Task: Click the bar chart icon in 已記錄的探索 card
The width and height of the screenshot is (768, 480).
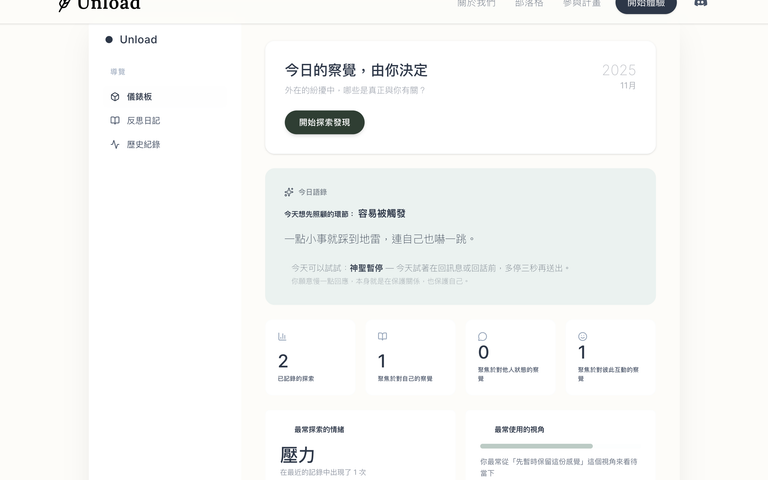Action: click(282, 337)
